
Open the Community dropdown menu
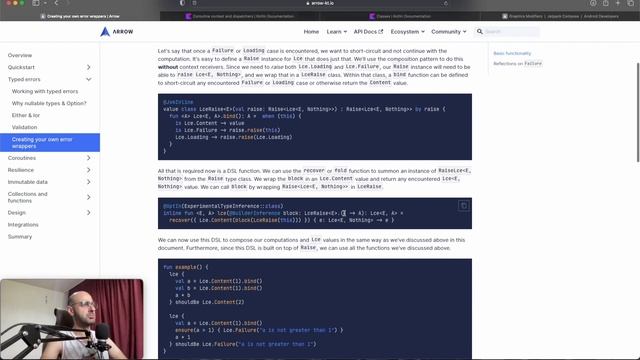449,31
